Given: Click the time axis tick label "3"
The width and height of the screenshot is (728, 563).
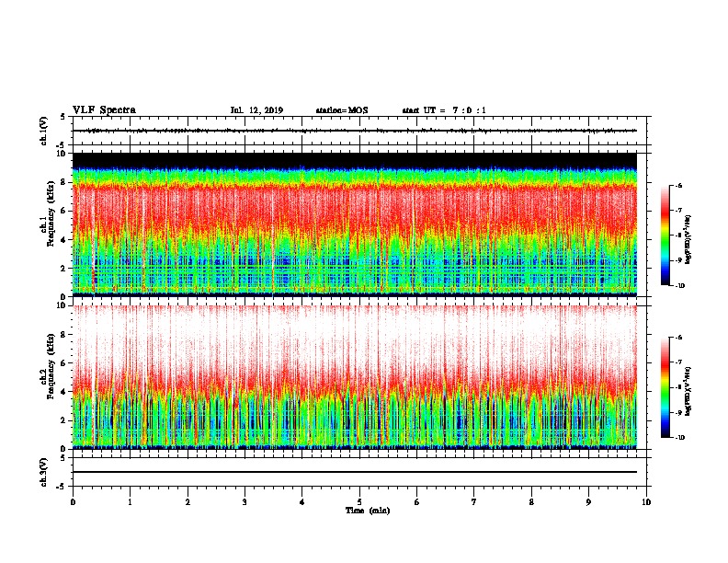Looking at the screenshot, I should coord(245,502).
